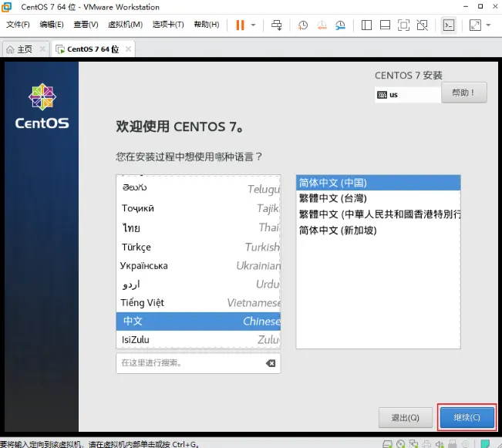Open the 虚拟机(M) menu
Image resolution: width=502 pixels, height=448 pixels.
click(x=126, y=25)
